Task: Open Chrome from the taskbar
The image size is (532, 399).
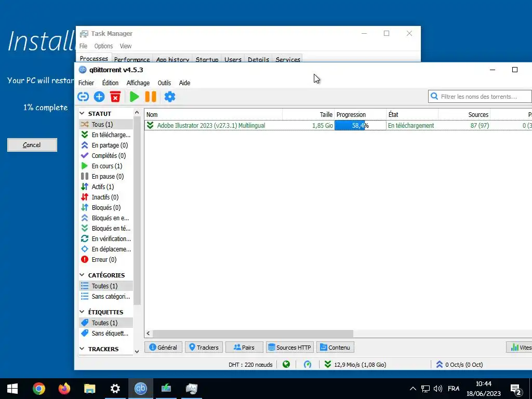Action: pyautogui.click(x=38, y=389)
